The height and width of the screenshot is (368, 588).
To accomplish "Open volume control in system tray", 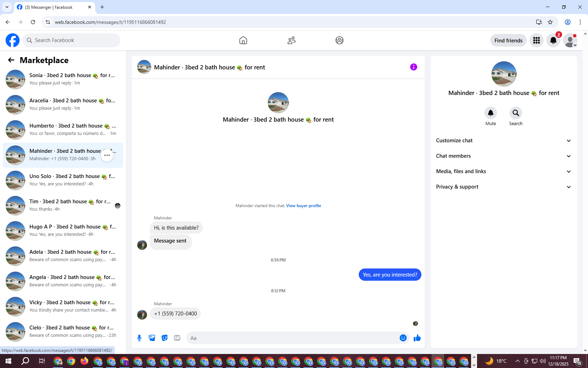I will point(543,361).
